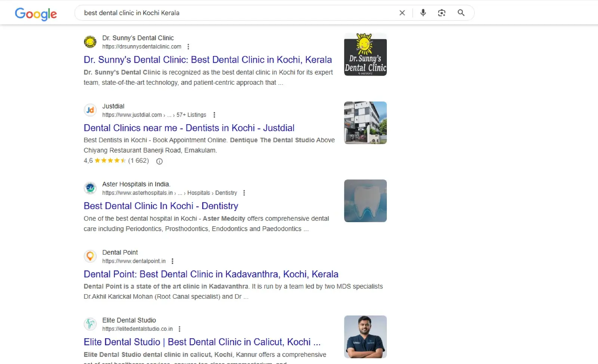The height and width of the screenshot is (364, 598).
Task: Open Google Lens image search icon
Action: (442, 13)
